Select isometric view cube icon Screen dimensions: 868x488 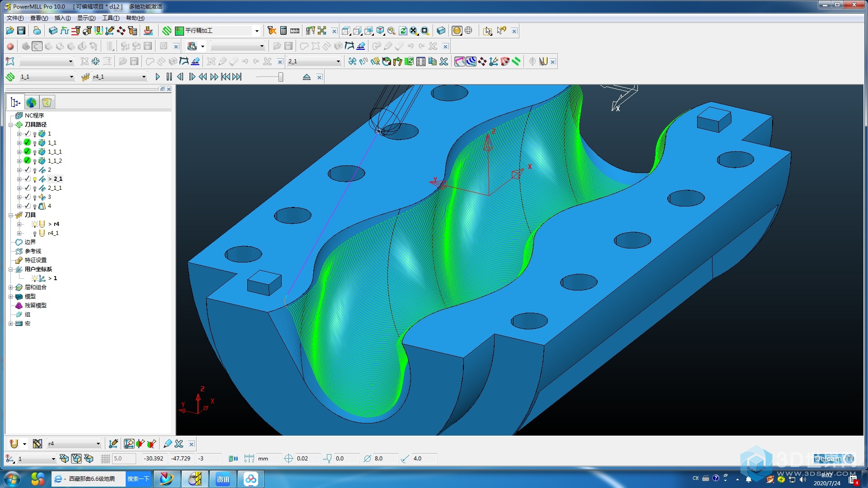[x=380, y=31]
